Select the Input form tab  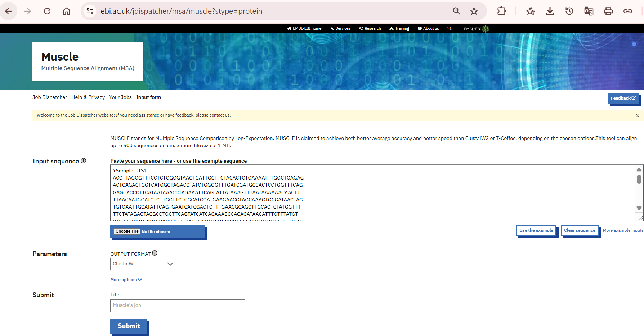point(148,97)
